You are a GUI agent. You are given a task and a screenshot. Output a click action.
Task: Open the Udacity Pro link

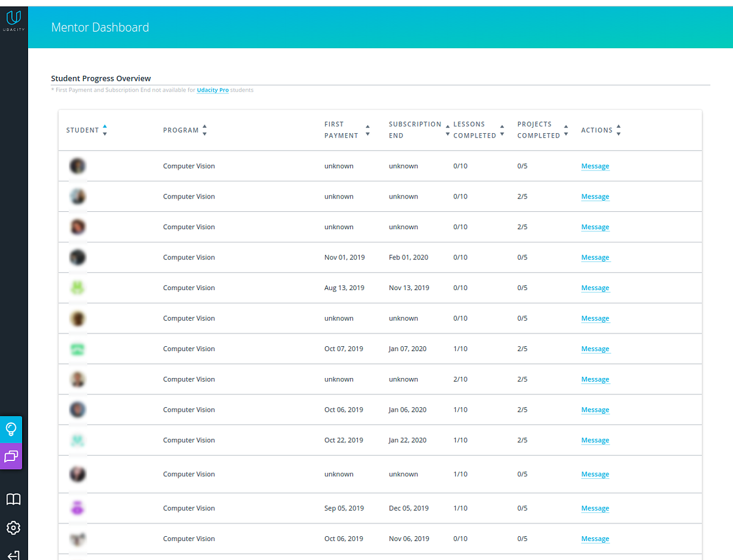coord(213,90)
